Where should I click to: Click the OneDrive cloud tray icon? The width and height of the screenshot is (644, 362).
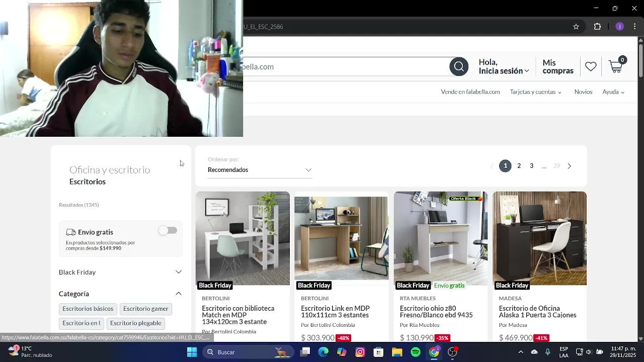click(x=534, y=352)
